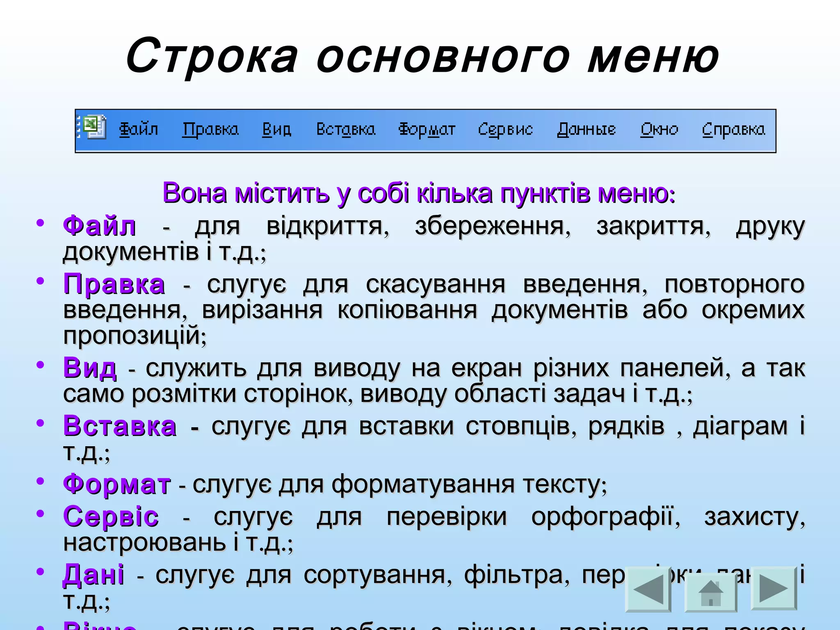Open the Справка menu

click(x=734, y=130)
